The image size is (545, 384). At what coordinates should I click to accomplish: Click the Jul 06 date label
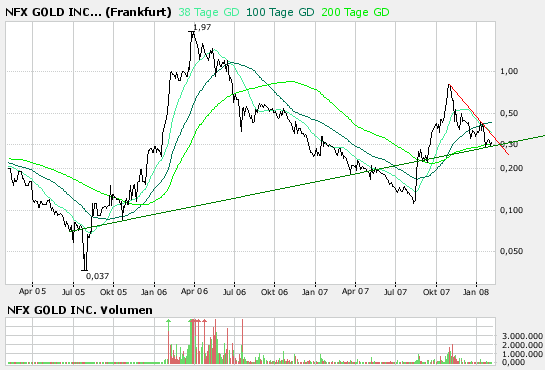(234, 292)
